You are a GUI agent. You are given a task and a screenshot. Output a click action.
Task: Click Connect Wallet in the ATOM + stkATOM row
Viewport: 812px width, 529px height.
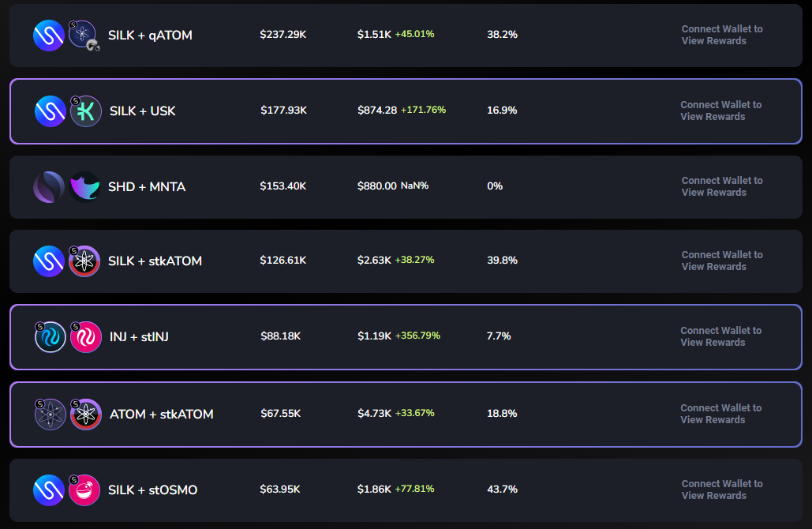[721, 414]
